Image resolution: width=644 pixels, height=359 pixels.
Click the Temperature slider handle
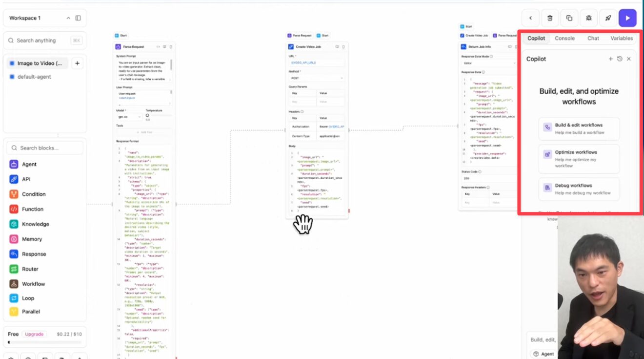pos(147,116)
